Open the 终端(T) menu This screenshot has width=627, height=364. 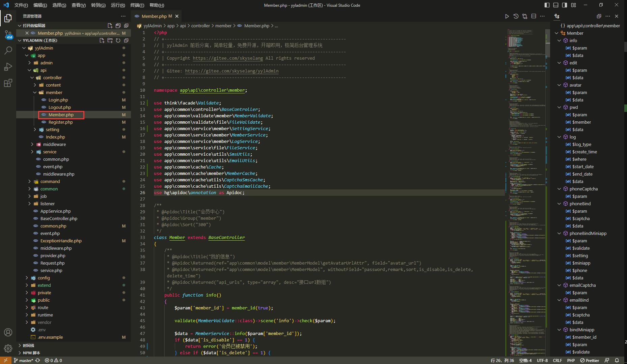(137, 5)
